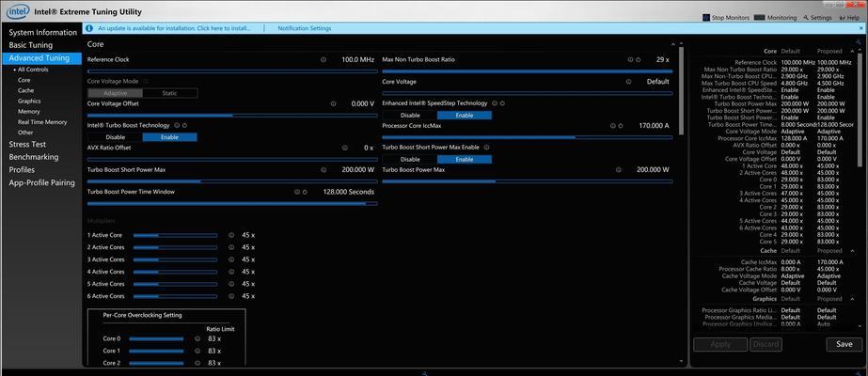The width and height of the screenshot is (868, 376).
Task: Click the blue info icon in the update notification bar
Action: coord(89,27)
